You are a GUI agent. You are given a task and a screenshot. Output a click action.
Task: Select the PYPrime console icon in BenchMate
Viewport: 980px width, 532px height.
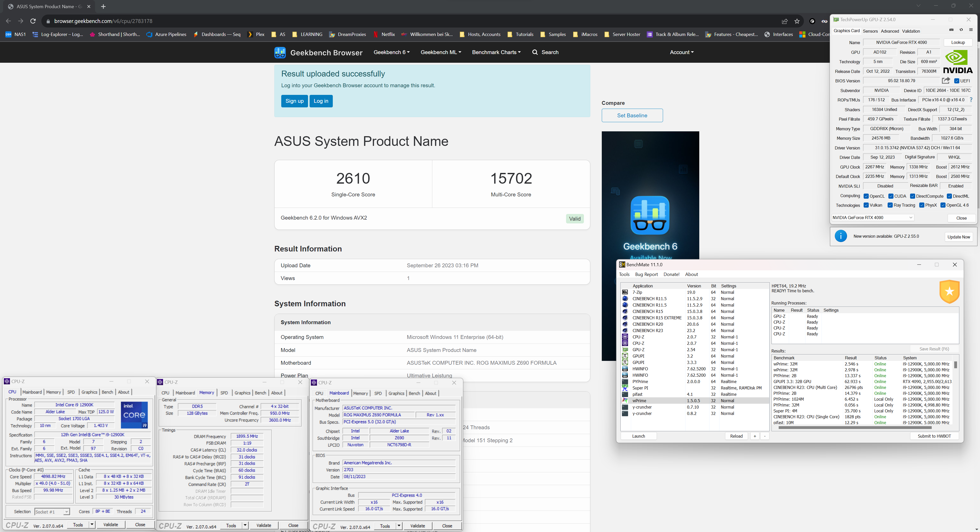(x=625, y=382)
